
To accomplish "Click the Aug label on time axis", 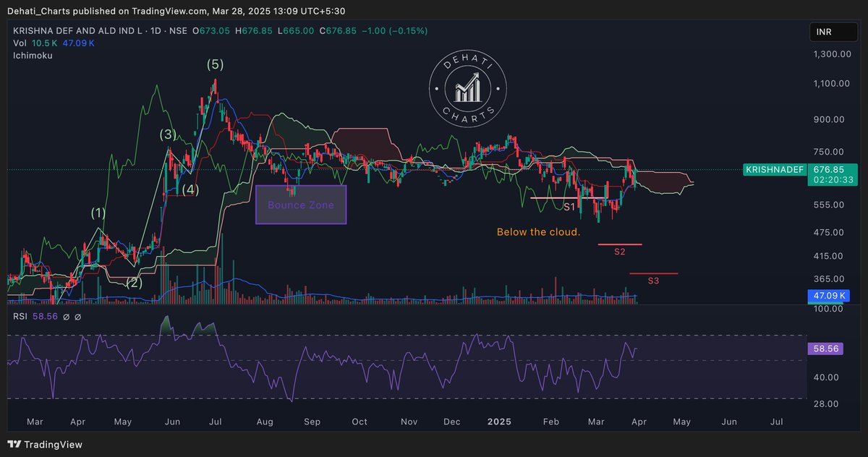I will 265,422.
